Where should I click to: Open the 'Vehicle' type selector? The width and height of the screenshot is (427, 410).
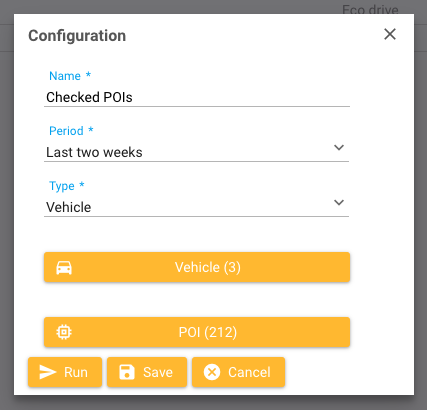pyautogui.click(x=196, y=207)
